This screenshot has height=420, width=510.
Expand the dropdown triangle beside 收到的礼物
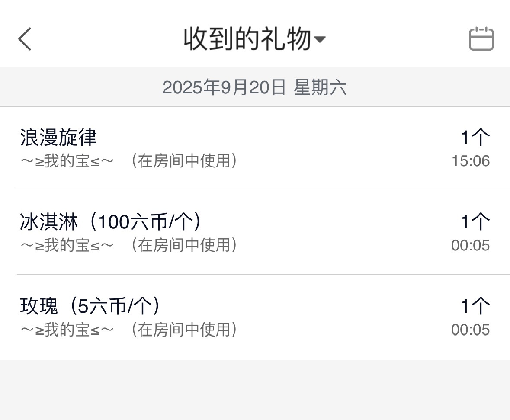(320, 40)
